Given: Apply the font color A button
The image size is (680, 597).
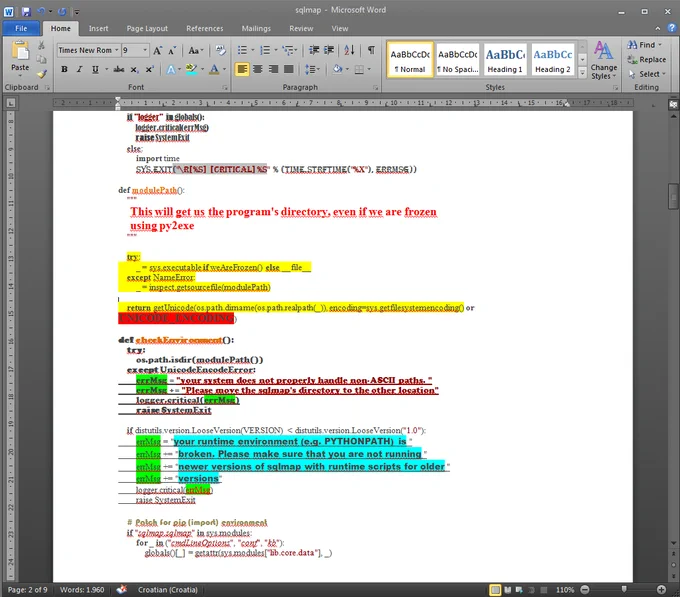Looking at the screenshot, I should pyautogui.click(x=214, y=69).
